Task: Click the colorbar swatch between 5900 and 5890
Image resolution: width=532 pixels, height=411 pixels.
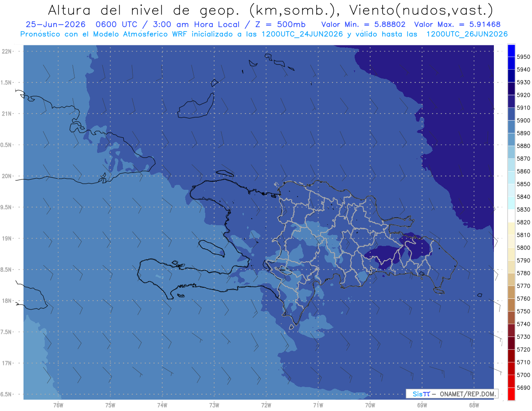Action: (x=511, y=127)
